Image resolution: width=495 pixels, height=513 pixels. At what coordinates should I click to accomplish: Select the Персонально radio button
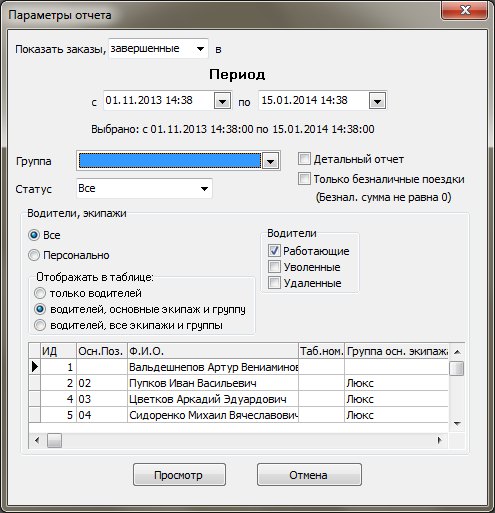pos(34,255)
